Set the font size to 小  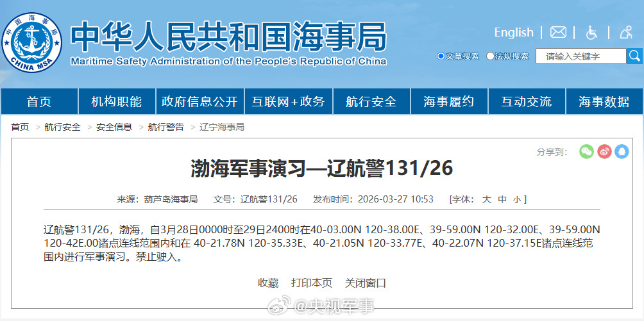[x=517, y=199]
